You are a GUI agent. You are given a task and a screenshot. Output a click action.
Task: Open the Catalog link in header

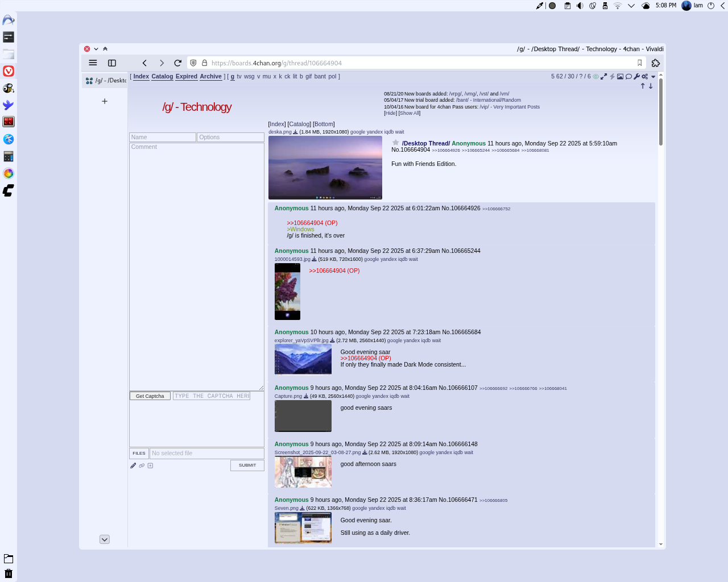point(162,76)
